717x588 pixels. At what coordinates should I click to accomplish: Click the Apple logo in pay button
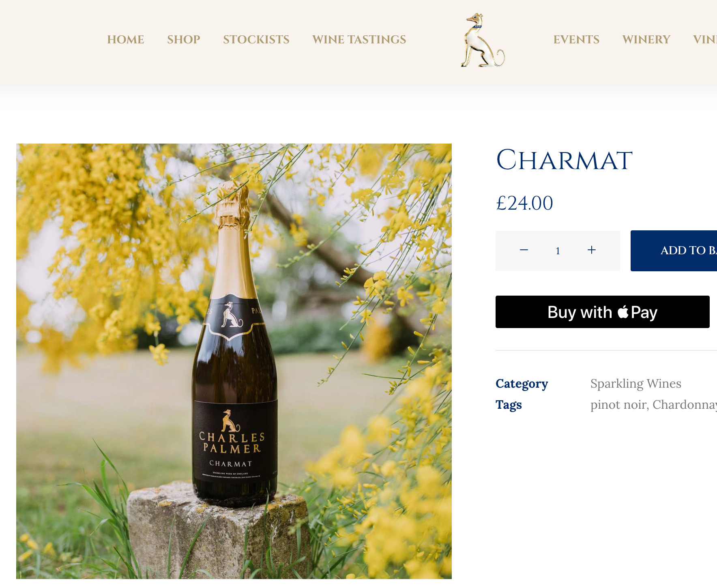click(623, 312)
